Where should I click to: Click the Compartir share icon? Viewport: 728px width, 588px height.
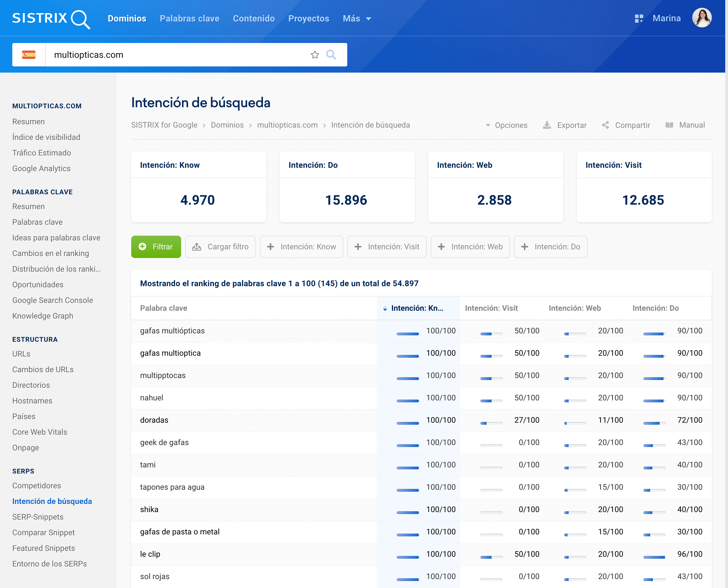tap(605, 125)
